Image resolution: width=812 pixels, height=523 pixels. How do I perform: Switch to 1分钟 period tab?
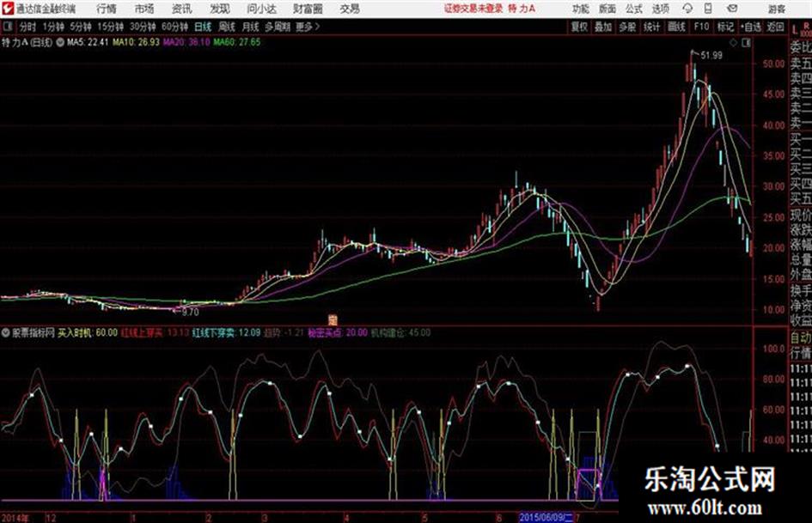tap(53, 27)
